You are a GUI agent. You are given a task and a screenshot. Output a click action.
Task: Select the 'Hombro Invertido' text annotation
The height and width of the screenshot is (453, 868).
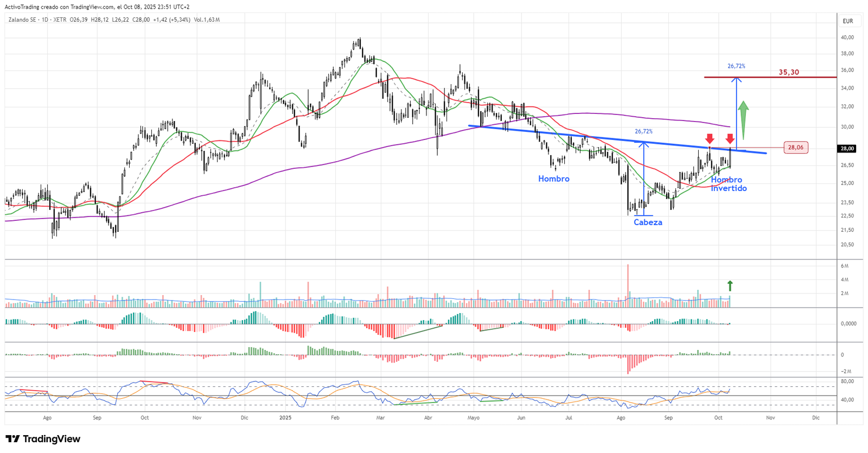(728, 184)
